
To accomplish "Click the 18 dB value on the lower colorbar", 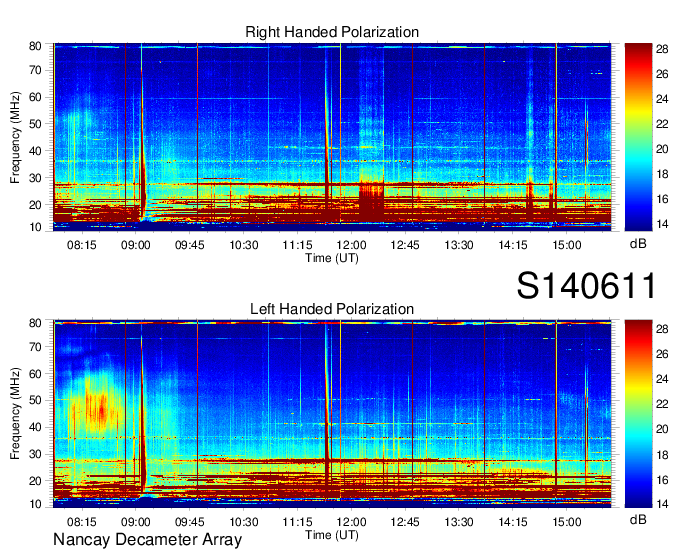I will pyautogui.click(x=662, y=454).
